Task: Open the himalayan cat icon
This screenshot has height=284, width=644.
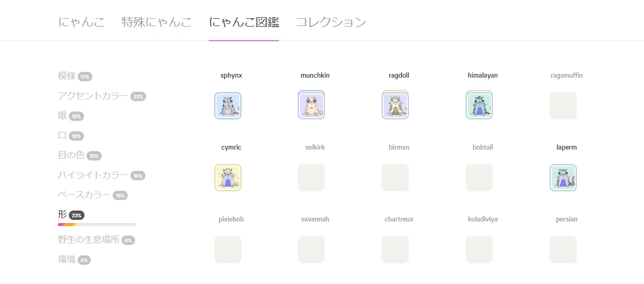Action: click(479, 106)
